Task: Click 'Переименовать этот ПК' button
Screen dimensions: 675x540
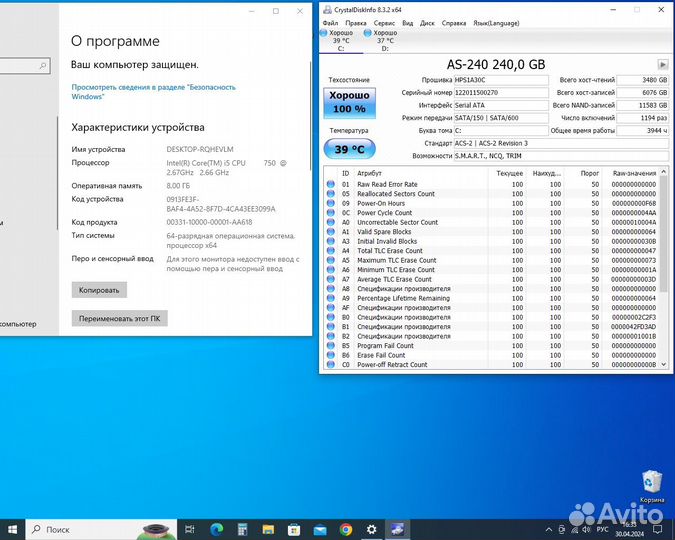Action: click(x=119, y=319)
